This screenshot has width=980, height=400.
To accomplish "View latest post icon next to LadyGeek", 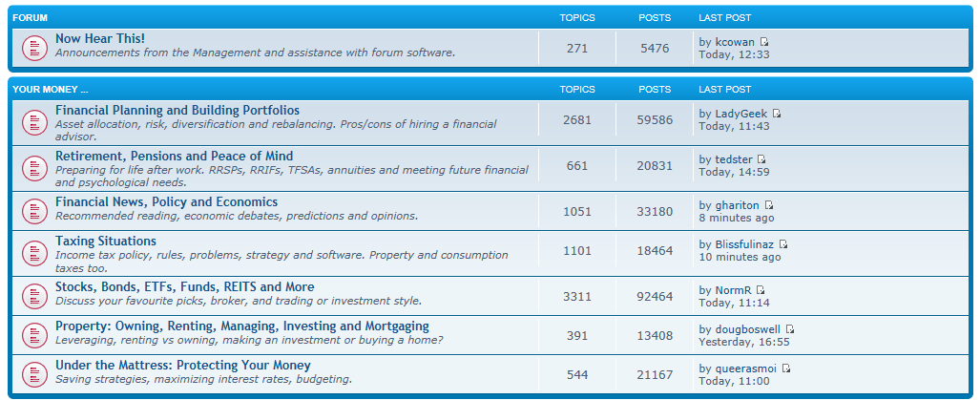I will pyautogui.click(x=777, y=115).
